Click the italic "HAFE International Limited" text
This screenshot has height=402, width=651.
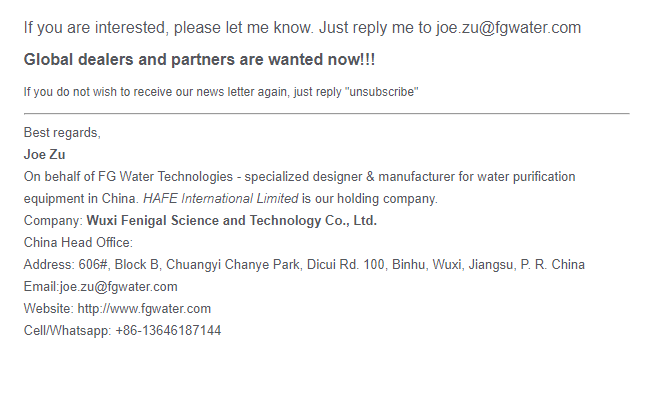tap(220, 199)
